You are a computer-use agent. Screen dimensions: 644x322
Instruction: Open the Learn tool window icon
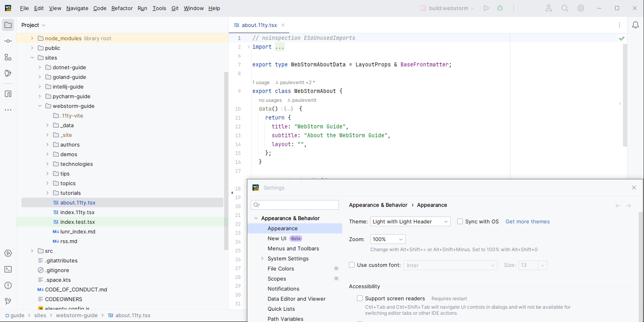[x=8, y=73]
